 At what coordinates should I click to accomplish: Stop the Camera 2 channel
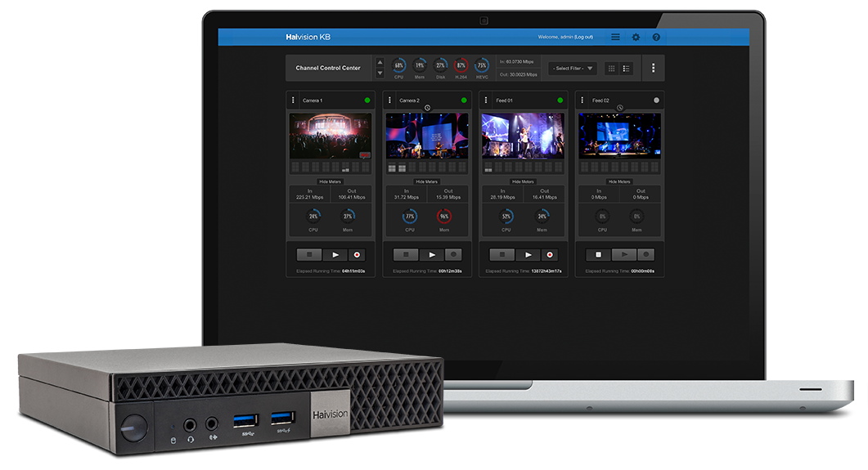(x=406, y=255)
